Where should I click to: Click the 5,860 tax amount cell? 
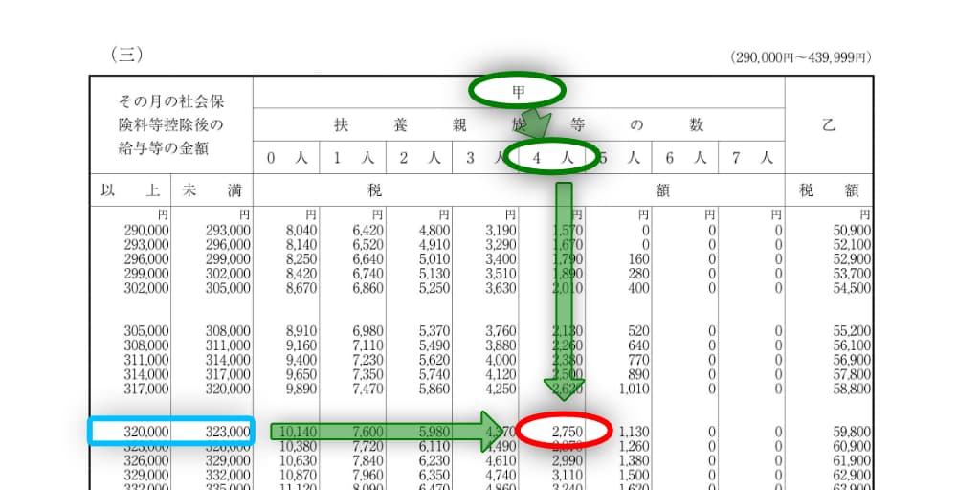(x=434, y=389)
